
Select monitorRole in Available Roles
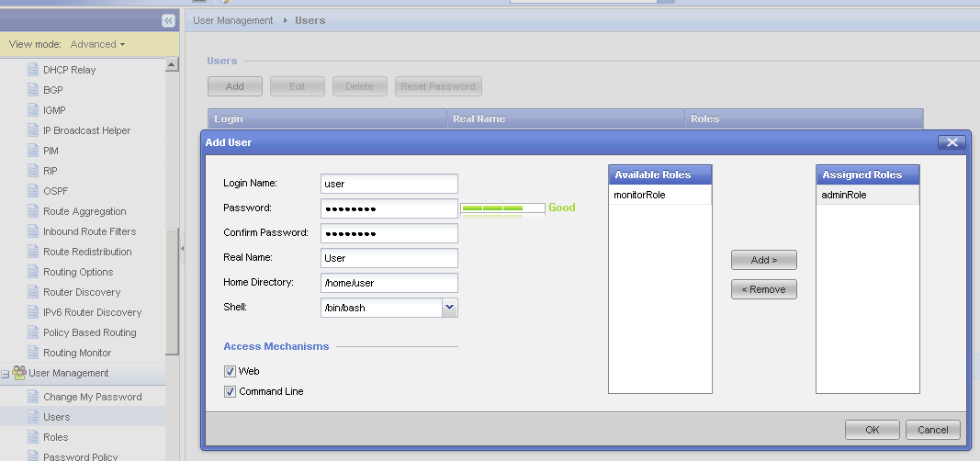[x=660, y=195]
